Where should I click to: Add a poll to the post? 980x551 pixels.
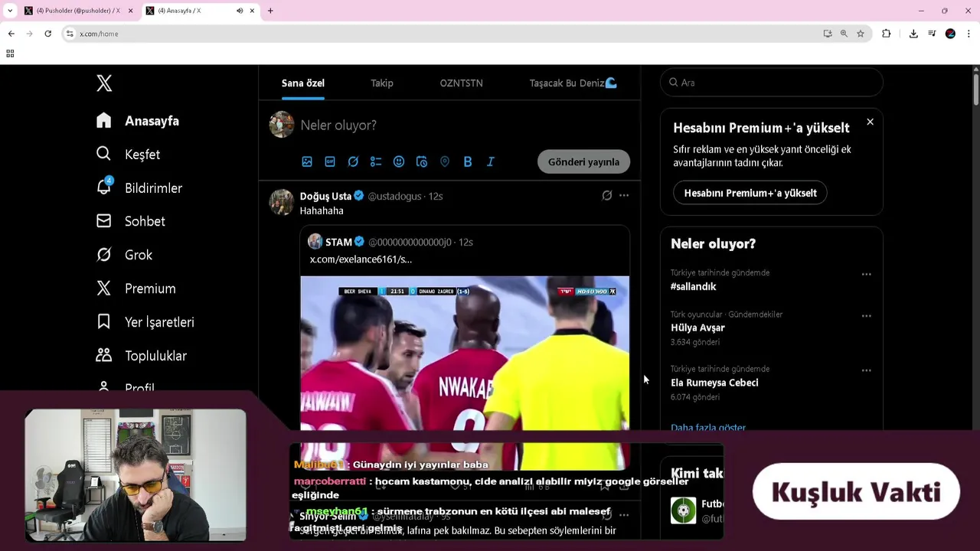pos(376,161)
